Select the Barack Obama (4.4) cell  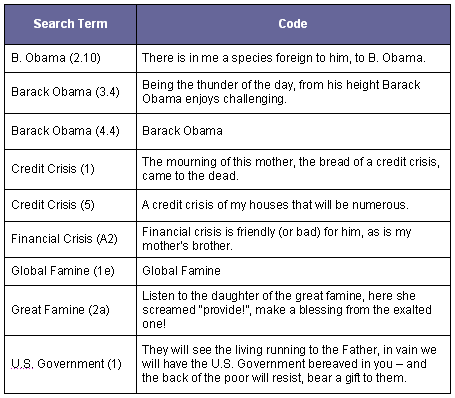pyautogui.click(x=70, y=131)
